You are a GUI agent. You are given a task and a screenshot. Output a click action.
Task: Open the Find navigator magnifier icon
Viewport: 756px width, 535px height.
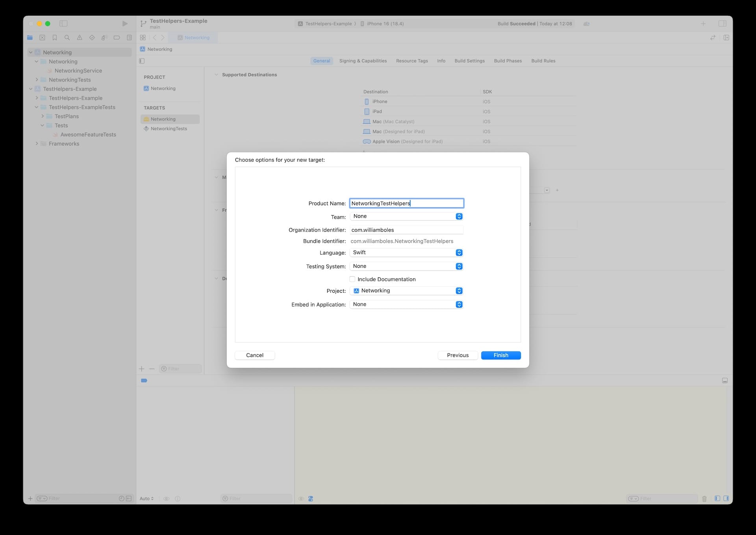click(67, 38)
